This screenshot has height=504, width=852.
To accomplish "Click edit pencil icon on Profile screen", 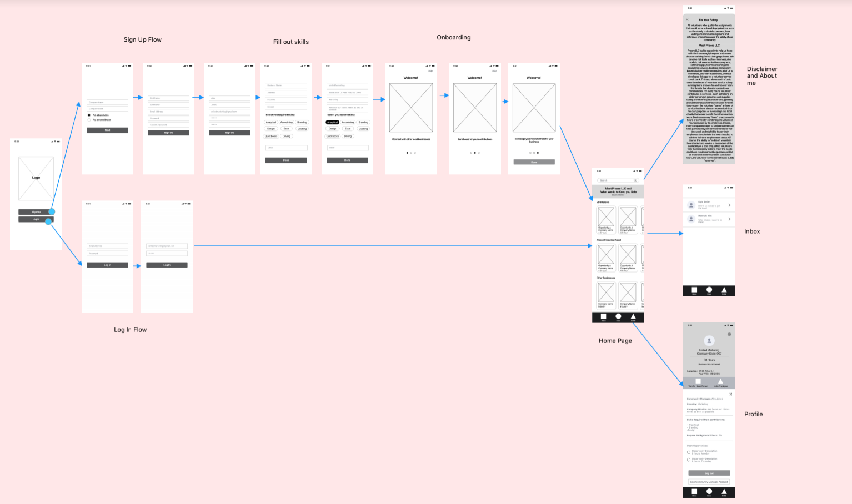I will pyautogui.click(x=730, y=395).
